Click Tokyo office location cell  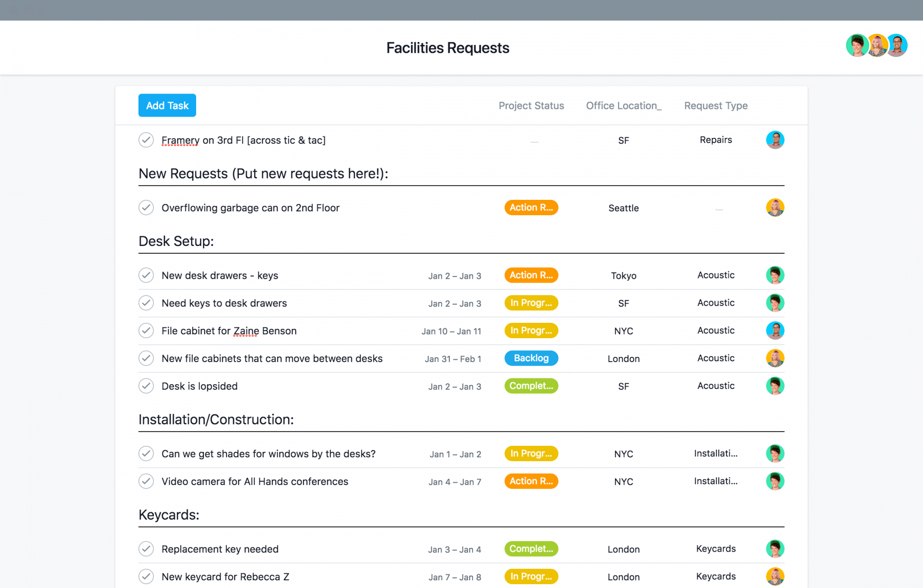623,276
